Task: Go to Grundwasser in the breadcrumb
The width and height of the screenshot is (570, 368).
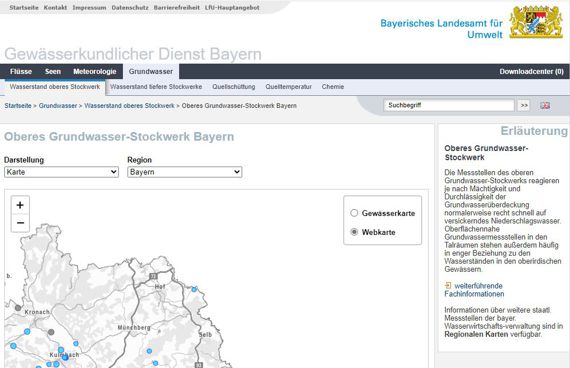Action: pyautogui.click(x=58, y=106)
